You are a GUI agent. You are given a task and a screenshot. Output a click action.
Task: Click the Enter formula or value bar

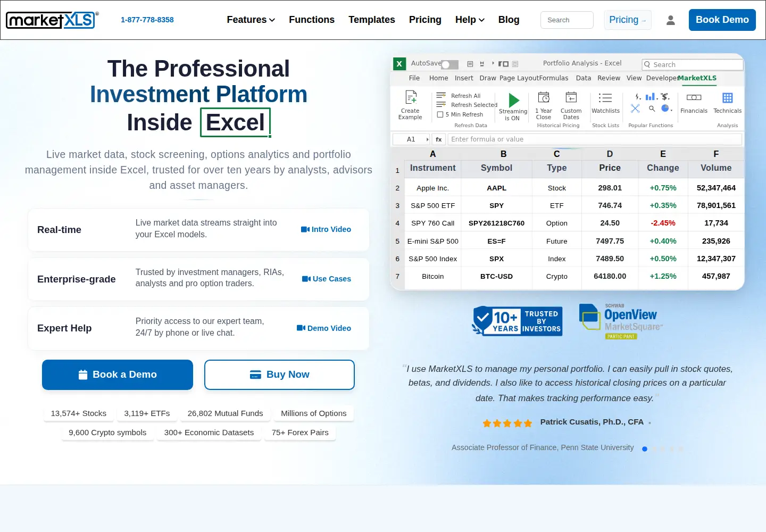pos(595,139)
